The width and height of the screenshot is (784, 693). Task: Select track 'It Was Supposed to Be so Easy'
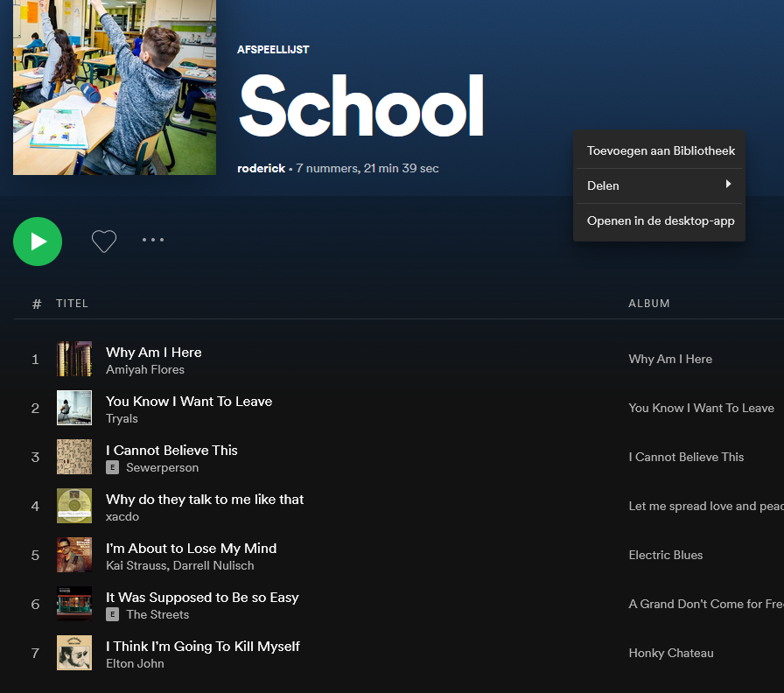pyautogui.click(x=202, y=598)
